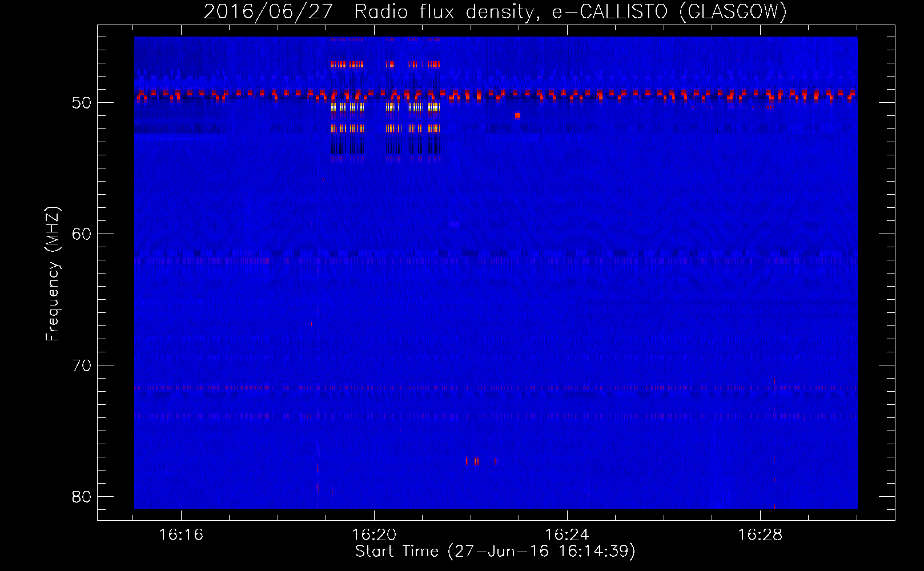Click the isolated red spot near 51 MHz

[x=517, y=115]
